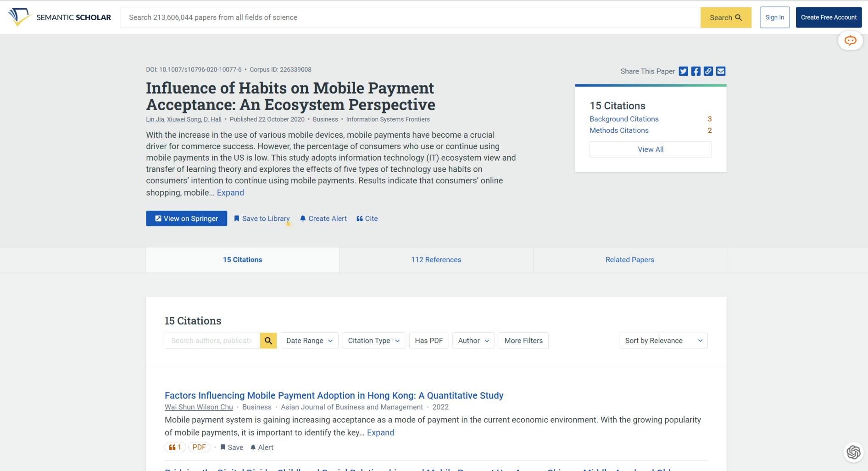Switch to the 112 References tab
Screen dimensions: 868x471
tap(436, 260)
